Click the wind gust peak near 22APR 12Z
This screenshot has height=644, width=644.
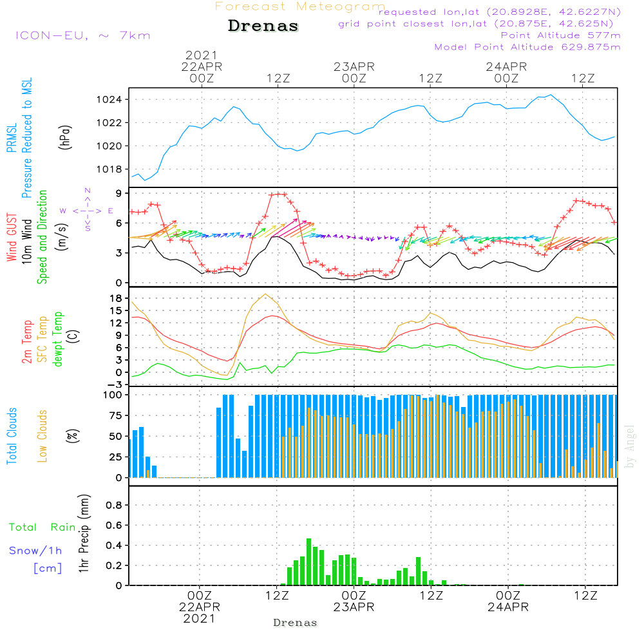tap(278, 194)
